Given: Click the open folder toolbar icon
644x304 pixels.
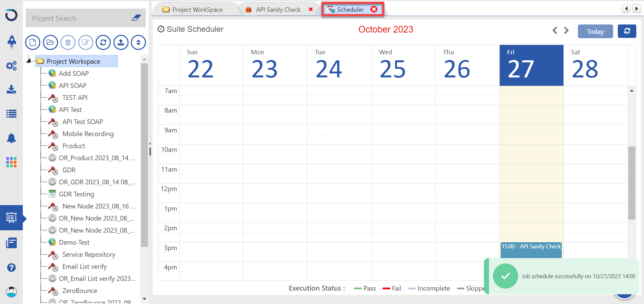Looking at the screenshot, I should [x=50, y=43].
